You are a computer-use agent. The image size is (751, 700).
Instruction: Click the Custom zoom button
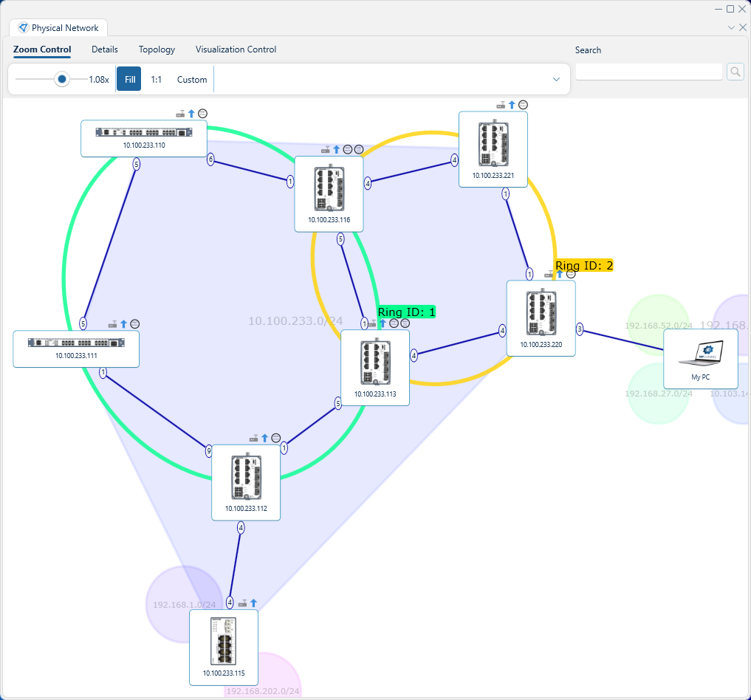coord(192,80)
